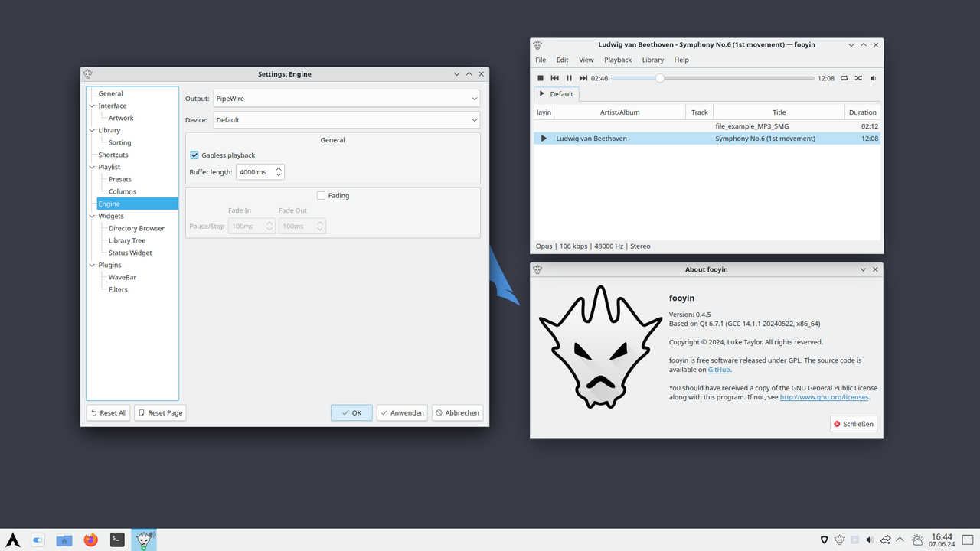The width and height of the screenshot is (980, 551).
Task: Sort by the Duration column header
Action: pos(862,112)
